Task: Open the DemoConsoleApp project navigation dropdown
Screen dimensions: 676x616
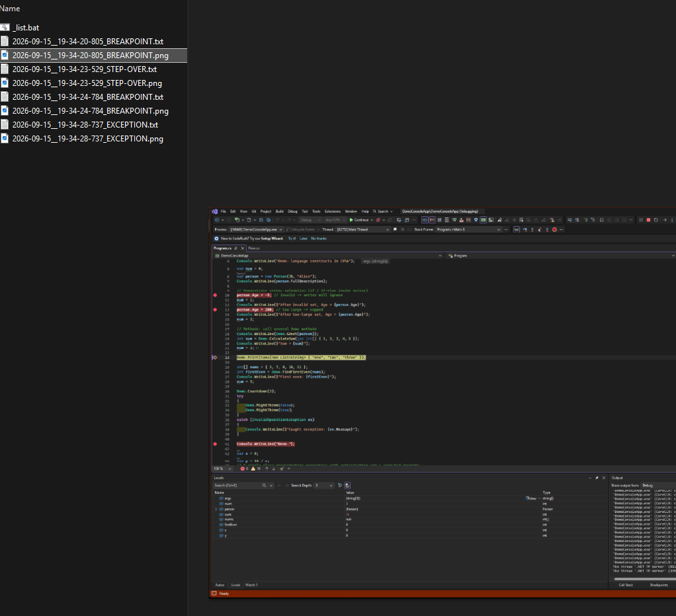Action: tap(328, 256)
